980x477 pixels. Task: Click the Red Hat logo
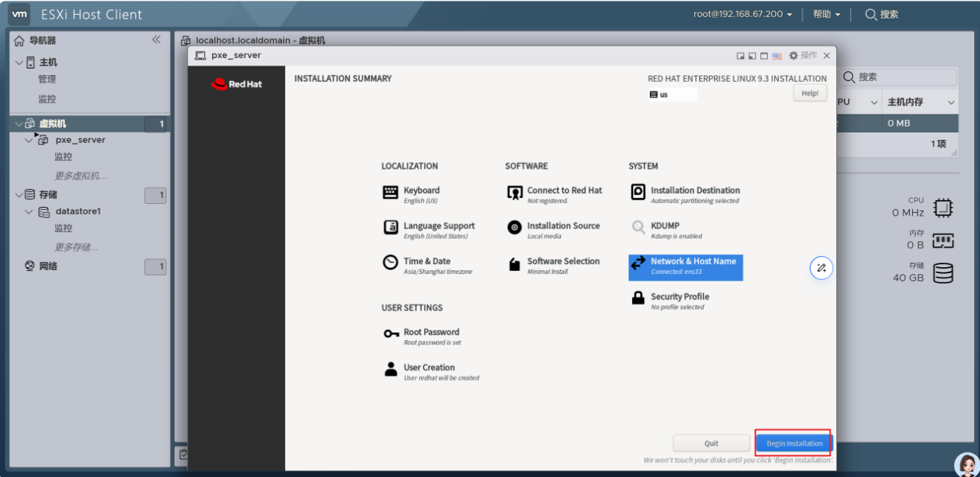(237, 84)
